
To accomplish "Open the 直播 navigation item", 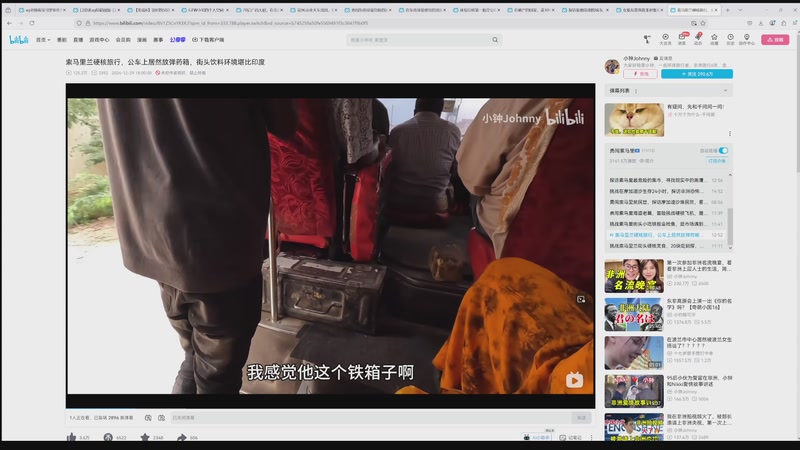I will (78, 40).
